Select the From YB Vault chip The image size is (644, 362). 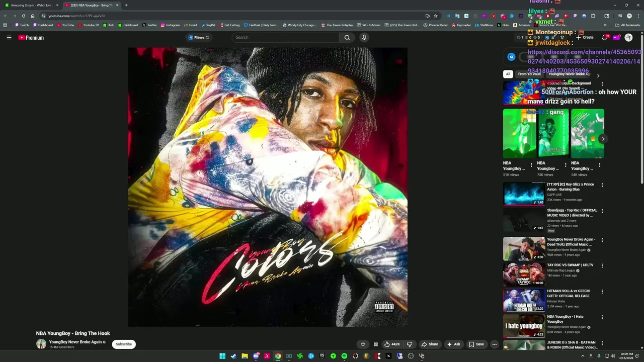tap(529, 74)
